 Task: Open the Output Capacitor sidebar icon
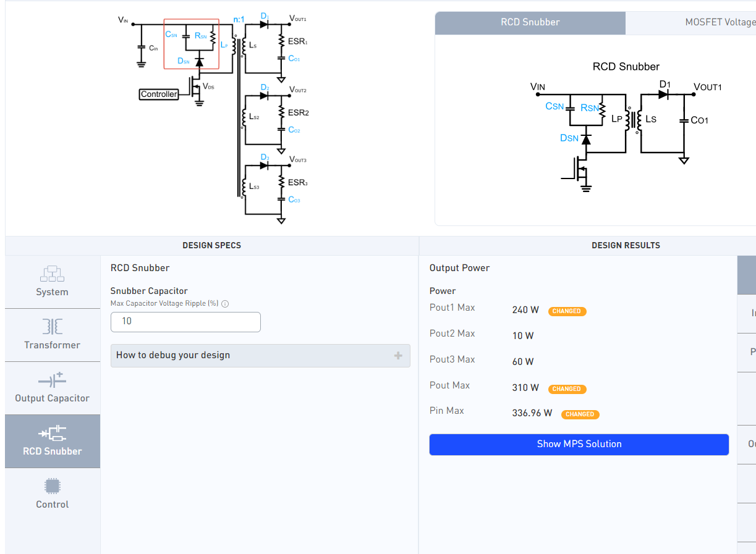52,379
